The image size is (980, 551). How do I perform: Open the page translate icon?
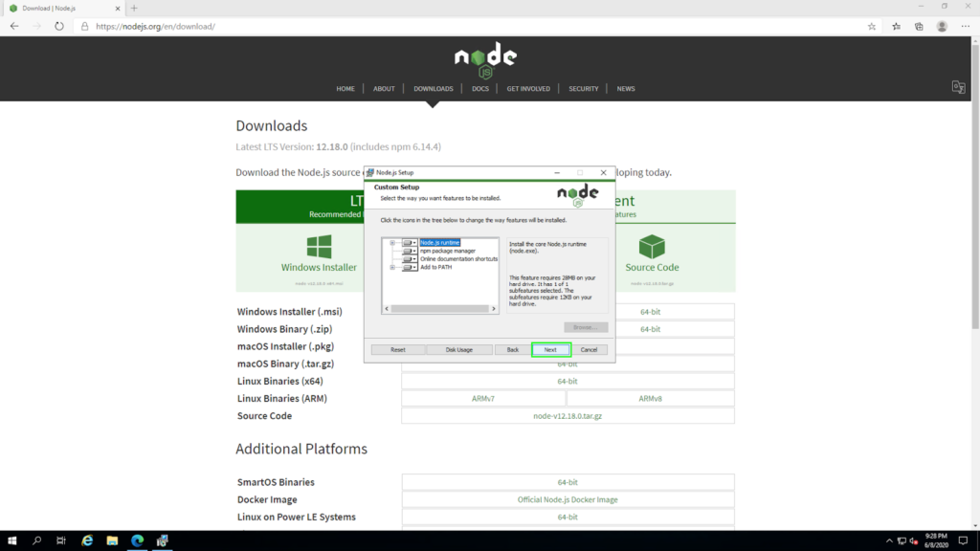tap(958, 87)
